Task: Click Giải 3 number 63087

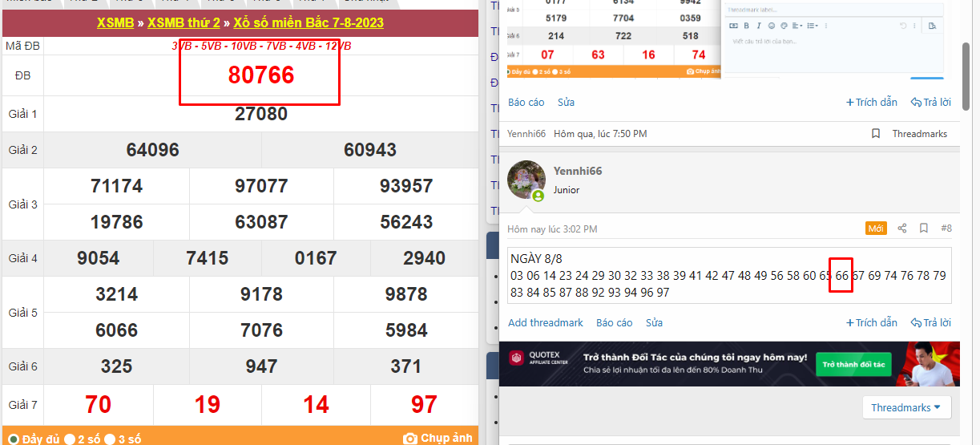Action: click(261, 222)
